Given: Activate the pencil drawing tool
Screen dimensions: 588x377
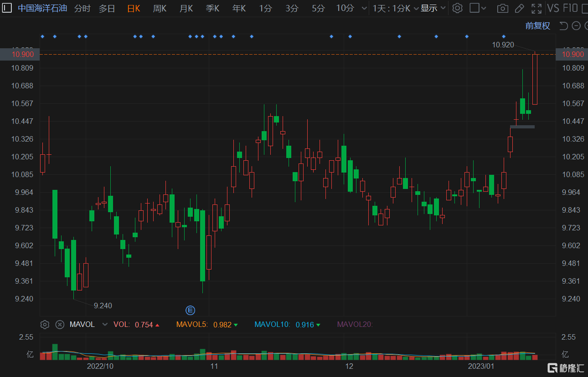Looking at the screenshot, I should 519,8.
